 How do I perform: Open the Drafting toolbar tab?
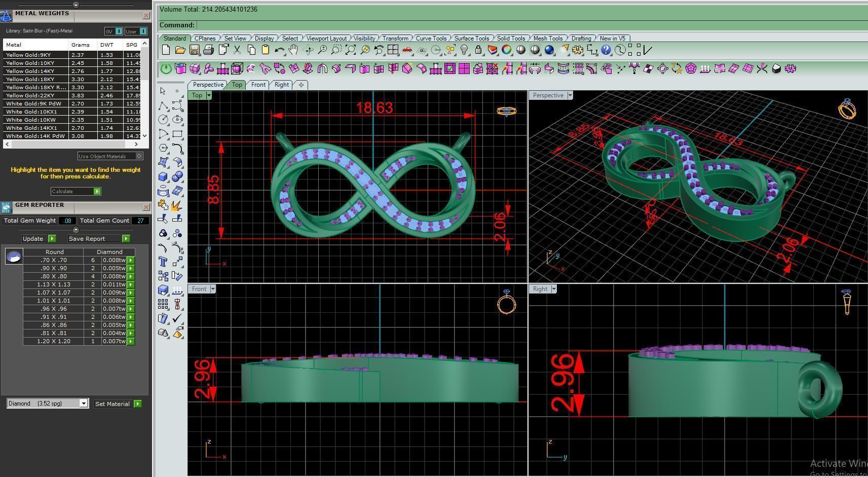coord(581,39)
